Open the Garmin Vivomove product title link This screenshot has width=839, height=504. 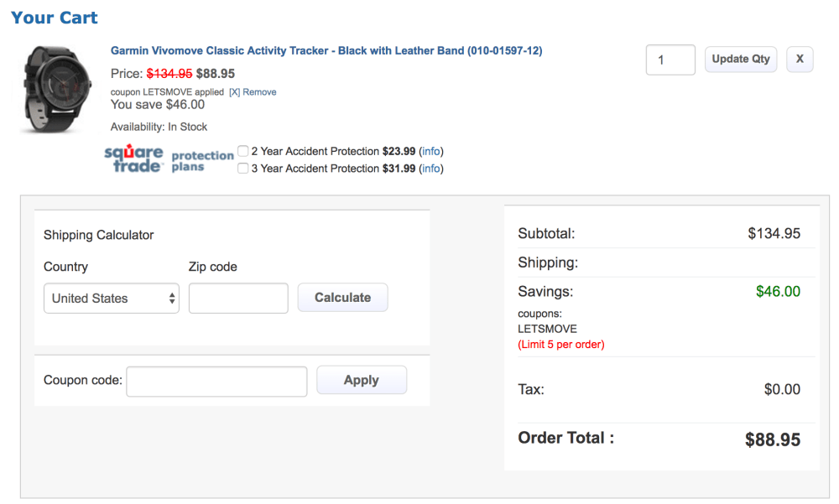pos(326,51)
